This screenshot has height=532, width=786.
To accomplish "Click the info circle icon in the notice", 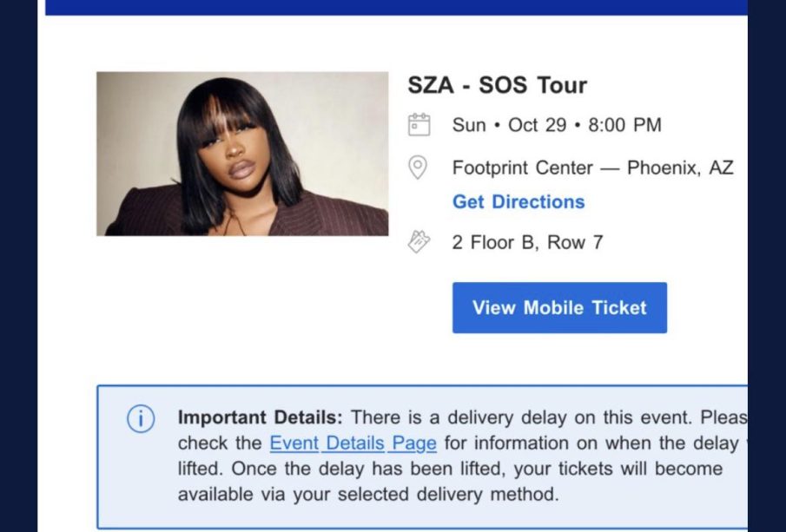I will (141, 418).
